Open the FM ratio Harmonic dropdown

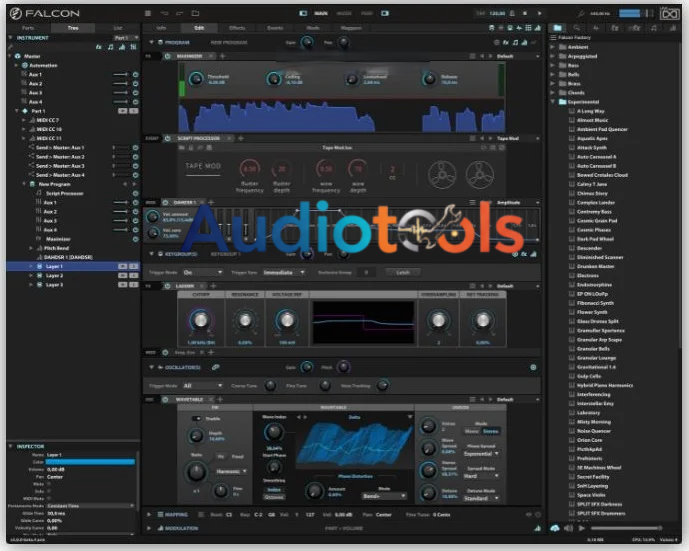tap(231, 471)
